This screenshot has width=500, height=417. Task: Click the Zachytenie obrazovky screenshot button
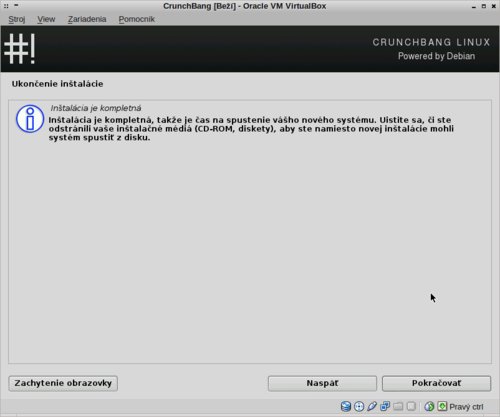pos(63,383)
